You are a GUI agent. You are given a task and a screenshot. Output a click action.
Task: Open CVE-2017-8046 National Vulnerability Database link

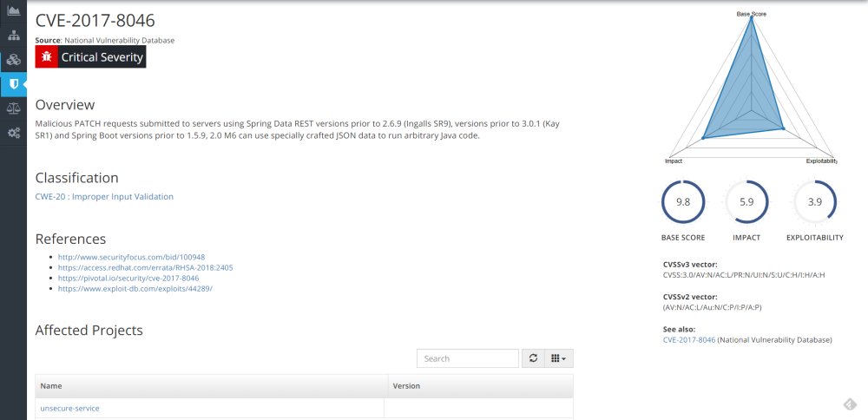pyautogui.click(x=688, y=340)
